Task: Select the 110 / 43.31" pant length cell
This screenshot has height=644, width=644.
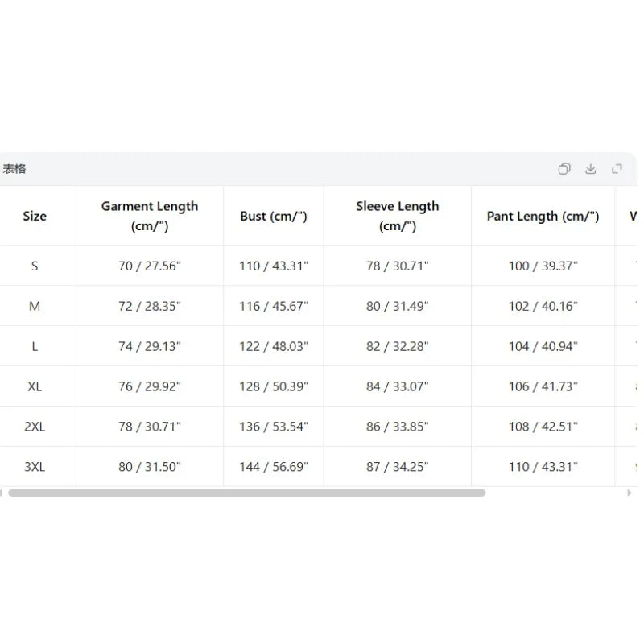Action: tap(543, 467)
